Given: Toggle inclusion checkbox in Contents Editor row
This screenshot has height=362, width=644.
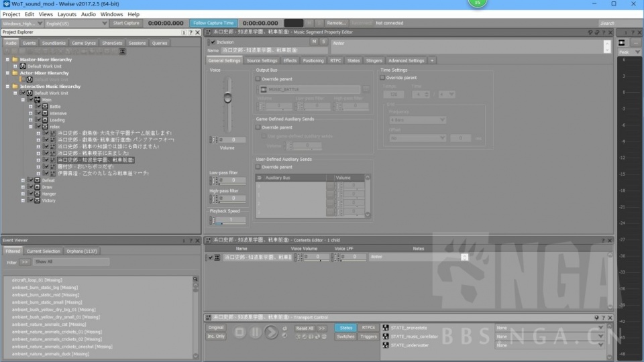Looking at the screenshot, I should coord(211,257).
